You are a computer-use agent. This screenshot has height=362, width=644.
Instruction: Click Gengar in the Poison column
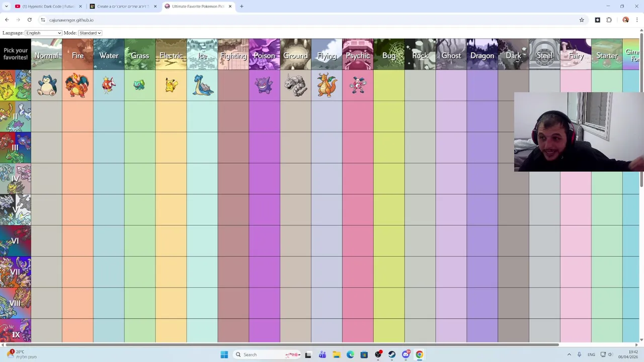coord(264,85)
